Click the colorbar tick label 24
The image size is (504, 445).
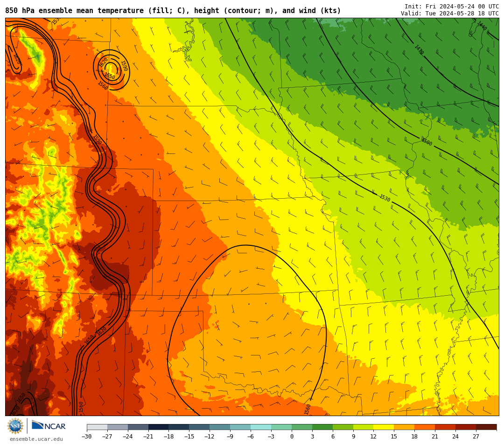point(455,436)
